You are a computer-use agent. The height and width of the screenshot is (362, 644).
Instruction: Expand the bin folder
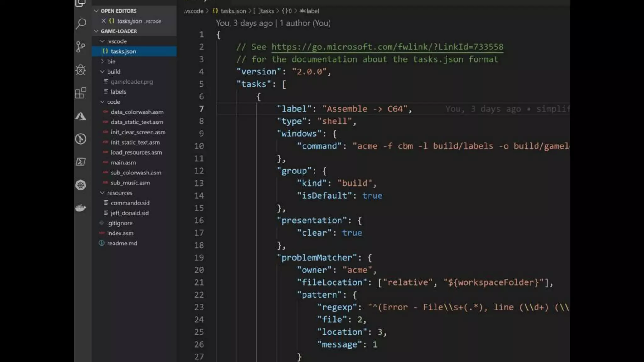coord(111,62)
